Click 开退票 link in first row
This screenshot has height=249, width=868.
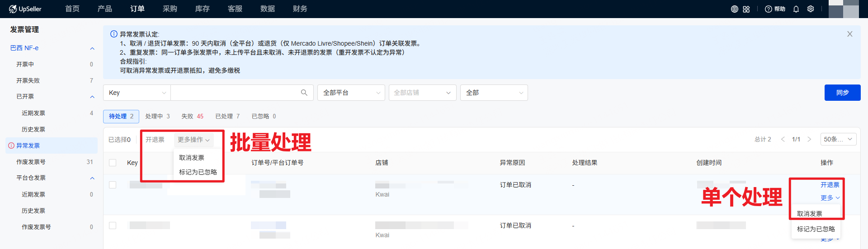(x=830, y=185)
